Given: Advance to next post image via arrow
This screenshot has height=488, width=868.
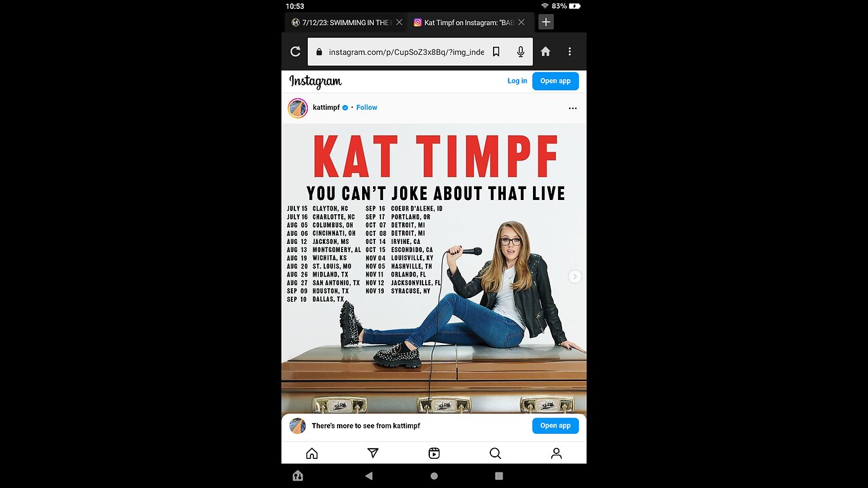Looking at the screenshot, I should pos(574,277).
